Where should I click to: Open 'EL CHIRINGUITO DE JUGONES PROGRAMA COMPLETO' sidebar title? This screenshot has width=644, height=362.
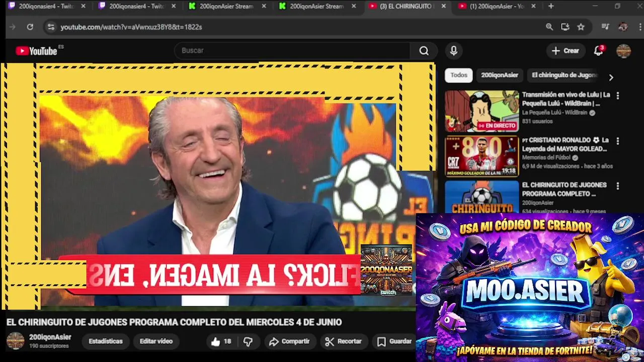(564, 190)
